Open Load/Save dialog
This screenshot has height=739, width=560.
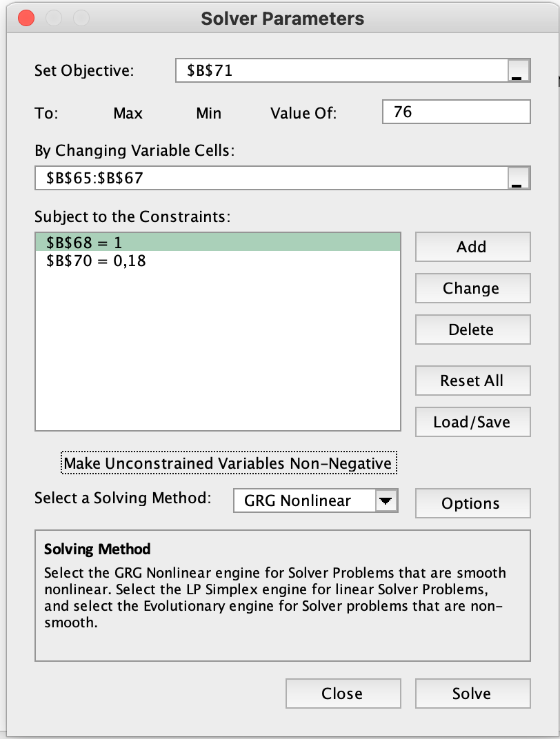point(473,422)
